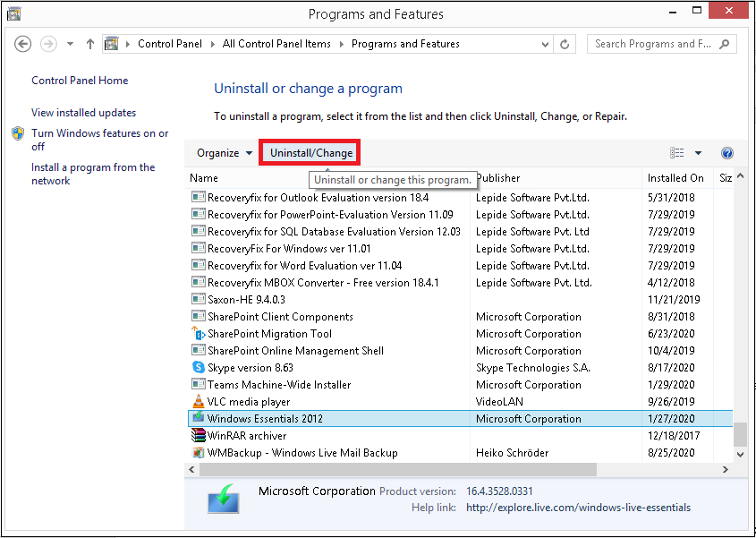Click the horizontal scrollbar right arrow

pos(726,469)
